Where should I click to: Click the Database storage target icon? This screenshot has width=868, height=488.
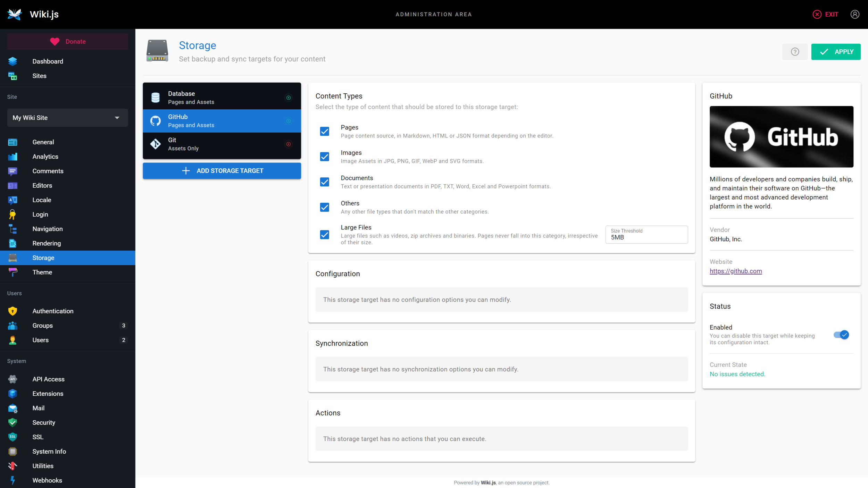click(x=155, y=98)
